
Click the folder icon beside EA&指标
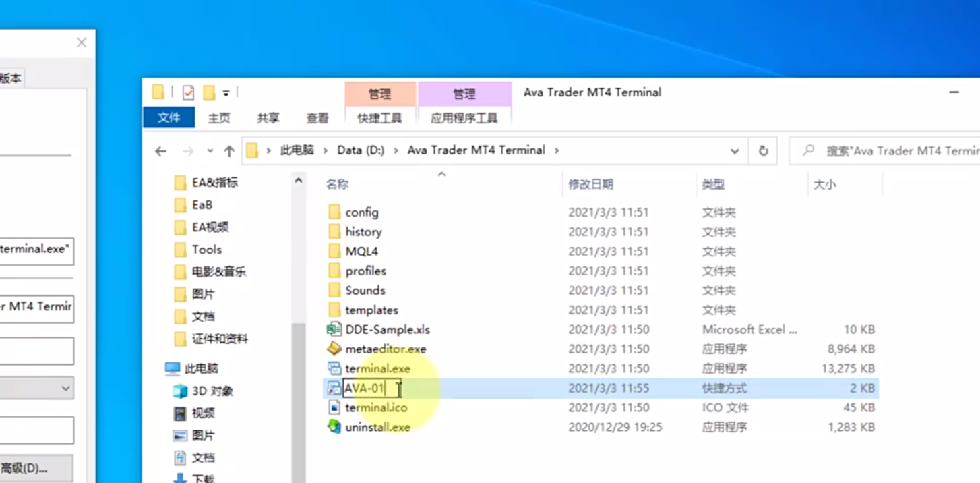click(x=180, y=182)
